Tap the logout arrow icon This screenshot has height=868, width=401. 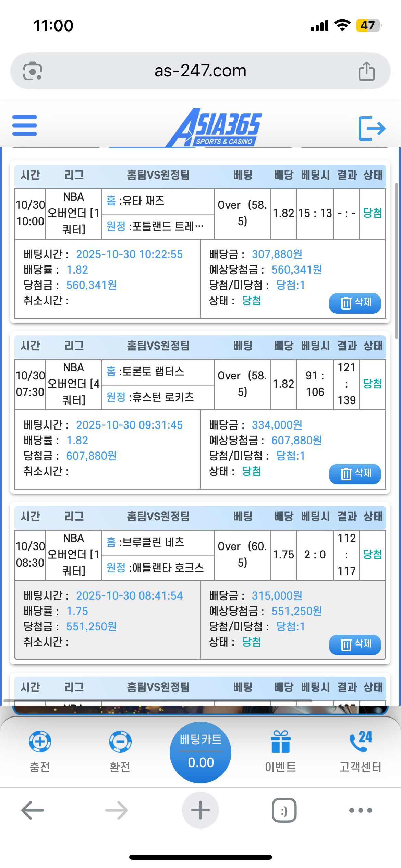[372, 128]
